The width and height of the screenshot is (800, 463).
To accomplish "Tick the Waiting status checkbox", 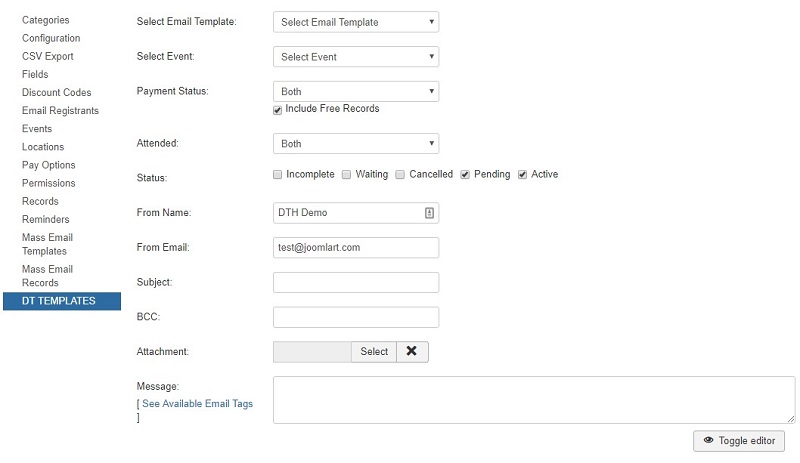I will pyautogui.click(x=346, y=175).
